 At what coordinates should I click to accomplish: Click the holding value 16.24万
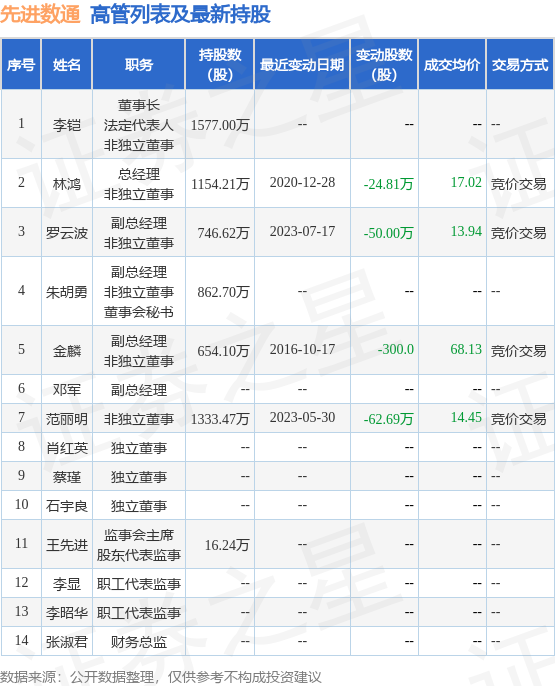pyautogui.click(x=227, y=545)
